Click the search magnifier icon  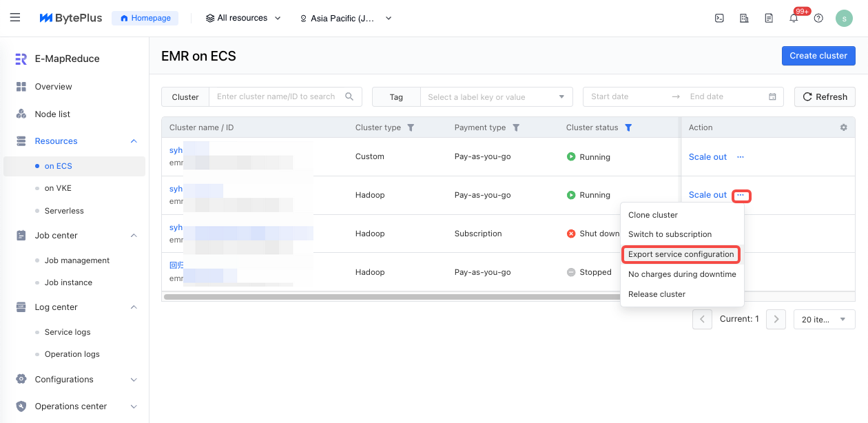(x=349, y=96)
